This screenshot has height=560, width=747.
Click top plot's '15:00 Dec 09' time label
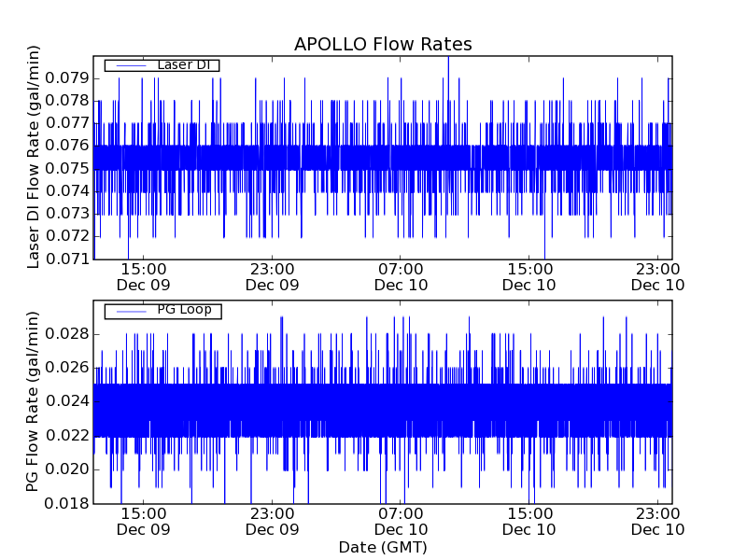pos(144,276)
